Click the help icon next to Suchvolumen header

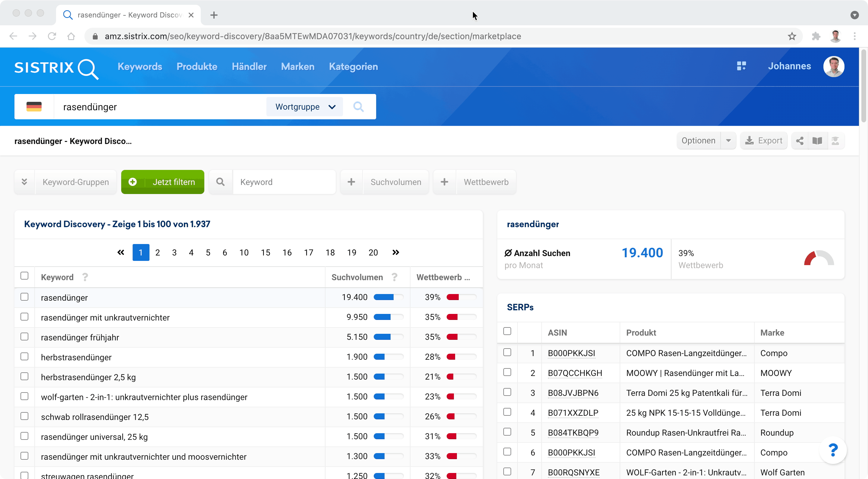pyautogui.click(x=395, y=277)
